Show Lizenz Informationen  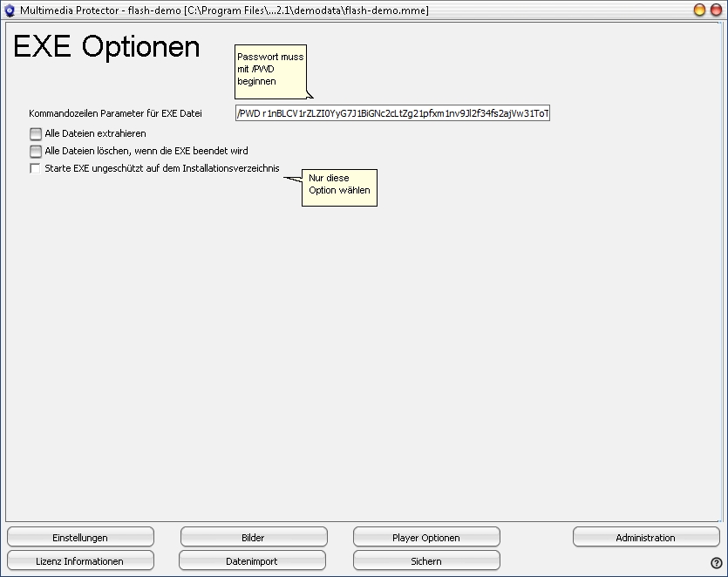pyautogui.click(x=80, y=560)
